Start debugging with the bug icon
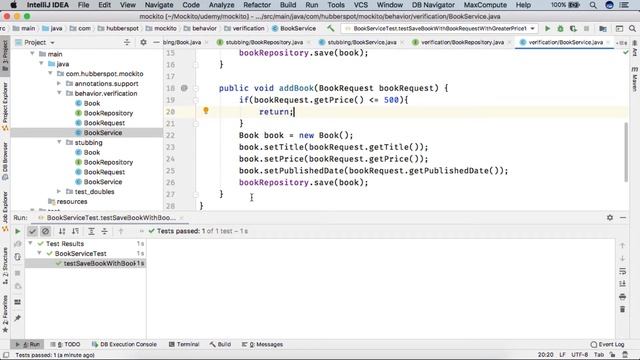This screenshot has height=360, width=640. click(560, 29)
